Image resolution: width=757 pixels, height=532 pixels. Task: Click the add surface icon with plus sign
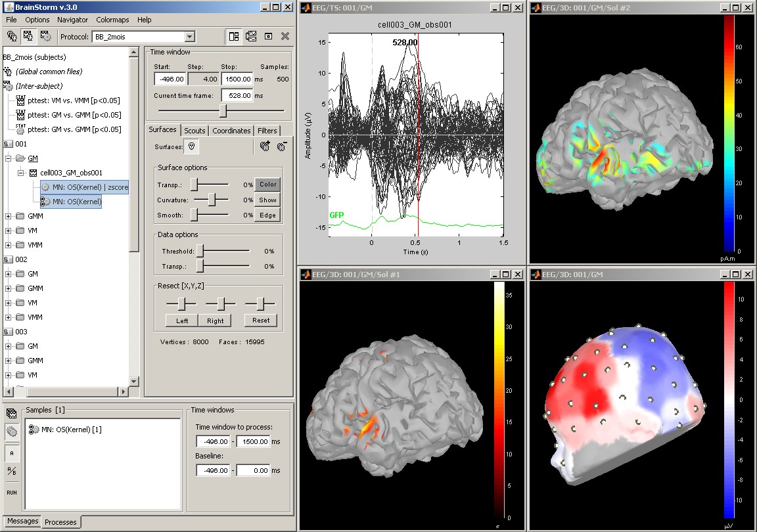(x=265, y=147)
